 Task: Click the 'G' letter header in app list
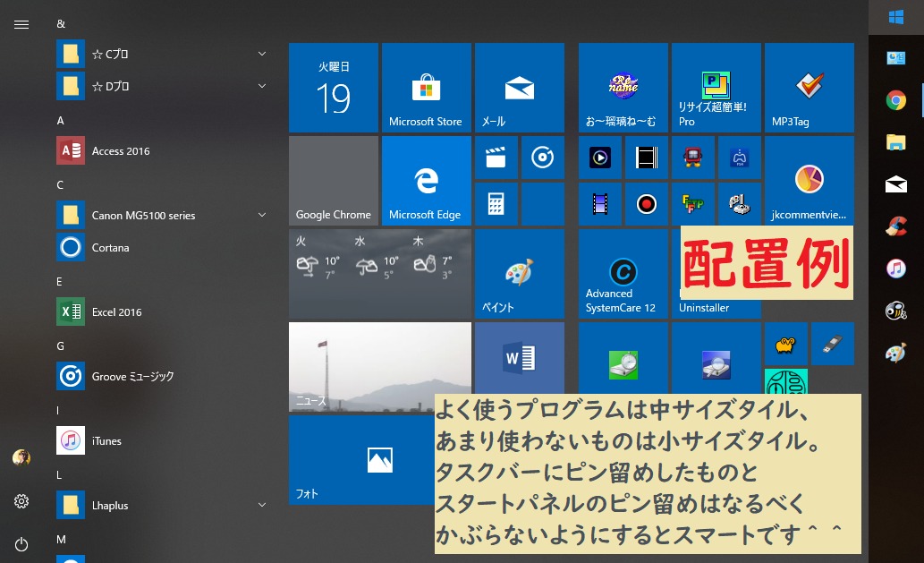point(60,346)
